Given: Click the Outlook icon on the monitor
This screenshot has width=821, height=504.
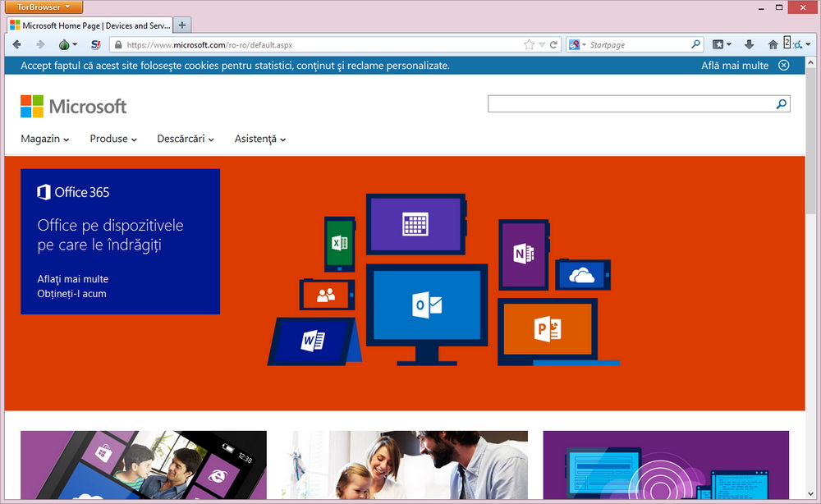Looking at the screenshot, I should click(427, 305).
